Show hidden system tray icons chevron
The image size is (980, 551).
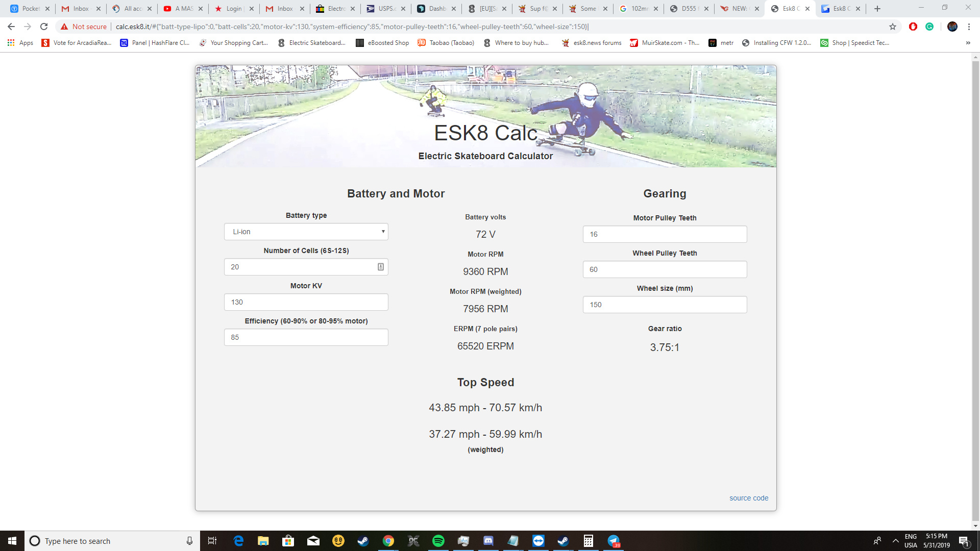point(895,541)
